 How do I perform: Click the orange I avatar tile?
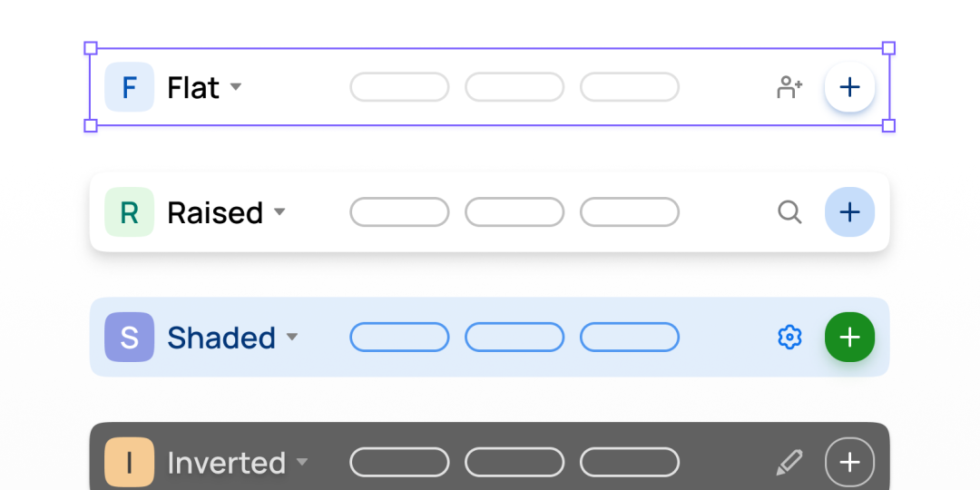click(130, 462)
